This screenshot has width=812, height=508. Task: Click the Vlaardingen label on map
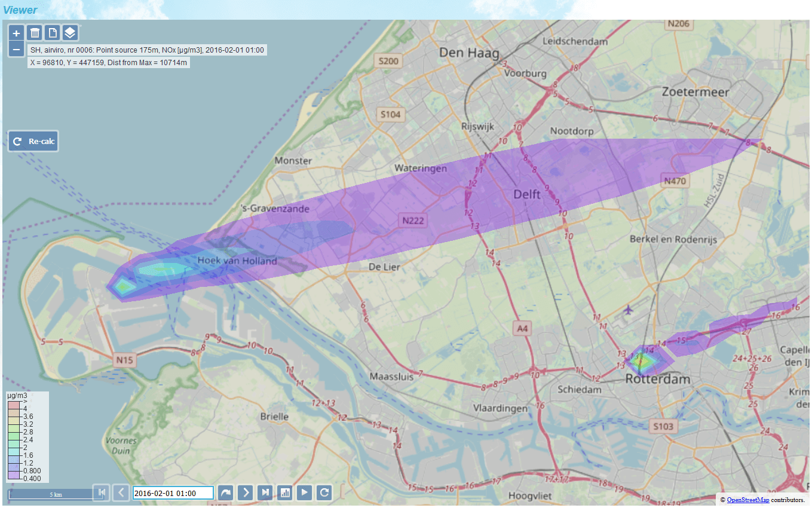tap(501, 408)
